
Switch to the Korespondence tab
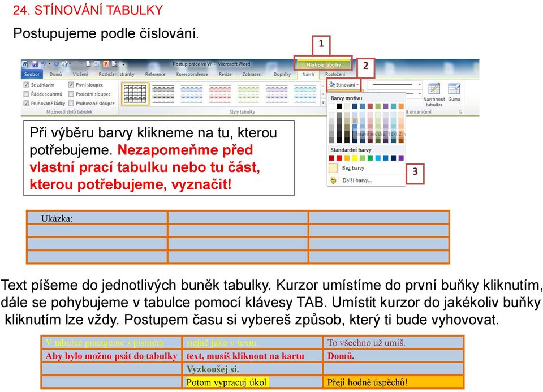pyautogui.click(x=192, y=75)
